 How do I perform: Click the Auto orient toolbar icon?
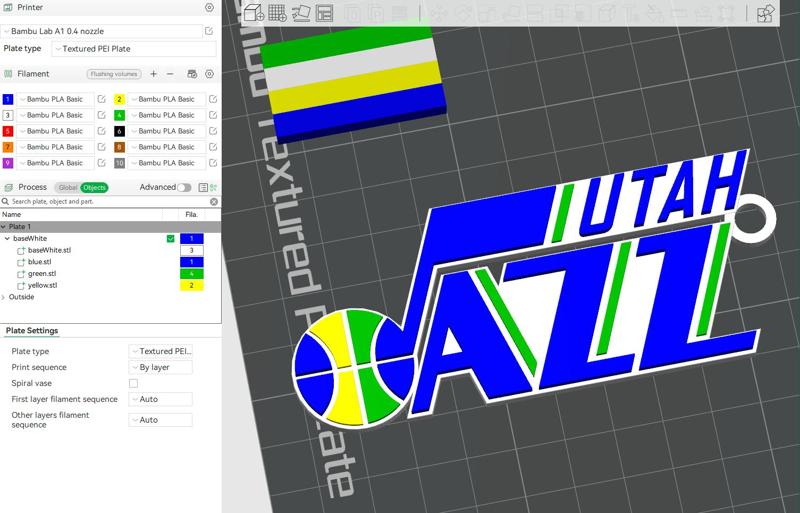(x=301, y=13)
